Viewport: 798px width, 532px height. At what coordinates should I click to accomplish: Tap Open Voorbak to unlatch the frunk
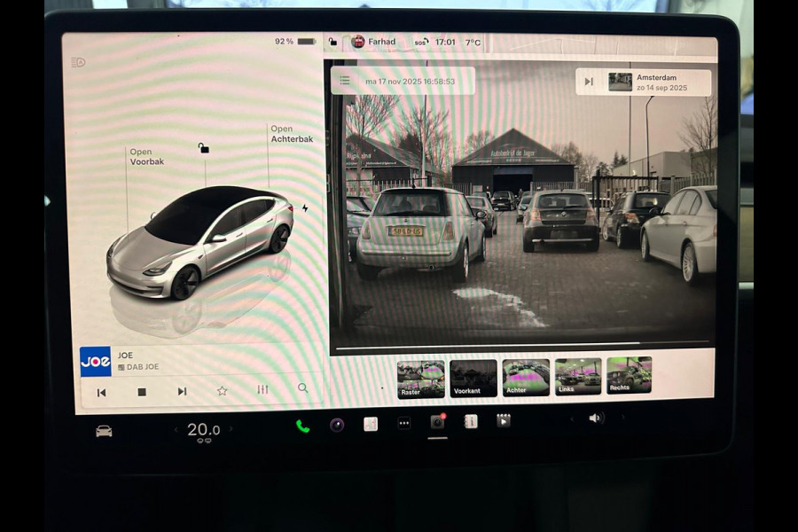(148, 157)
